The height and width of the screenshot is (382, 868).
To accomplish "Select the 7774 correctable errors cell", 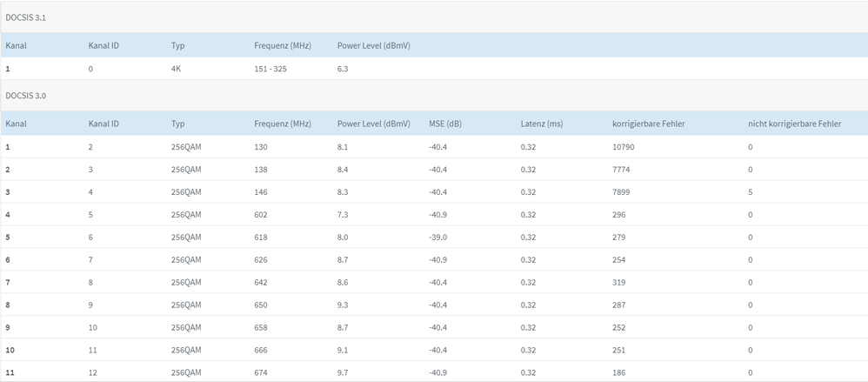I will point(621,170).
